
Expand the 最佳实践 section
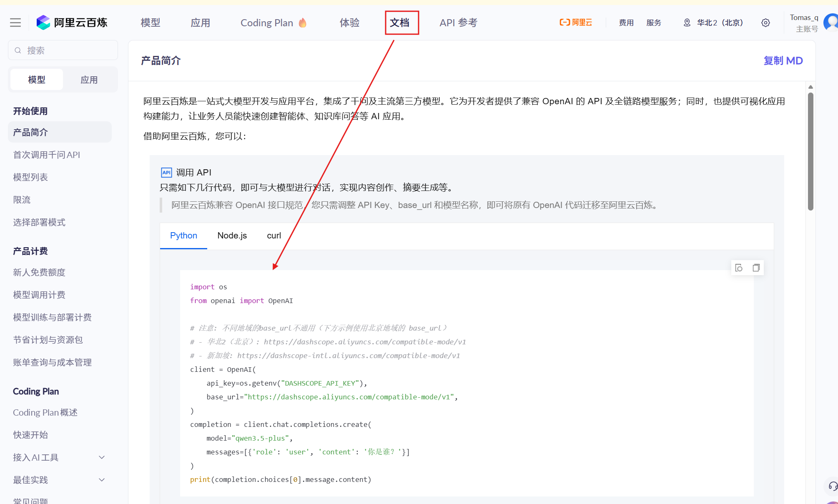point(101,480)
